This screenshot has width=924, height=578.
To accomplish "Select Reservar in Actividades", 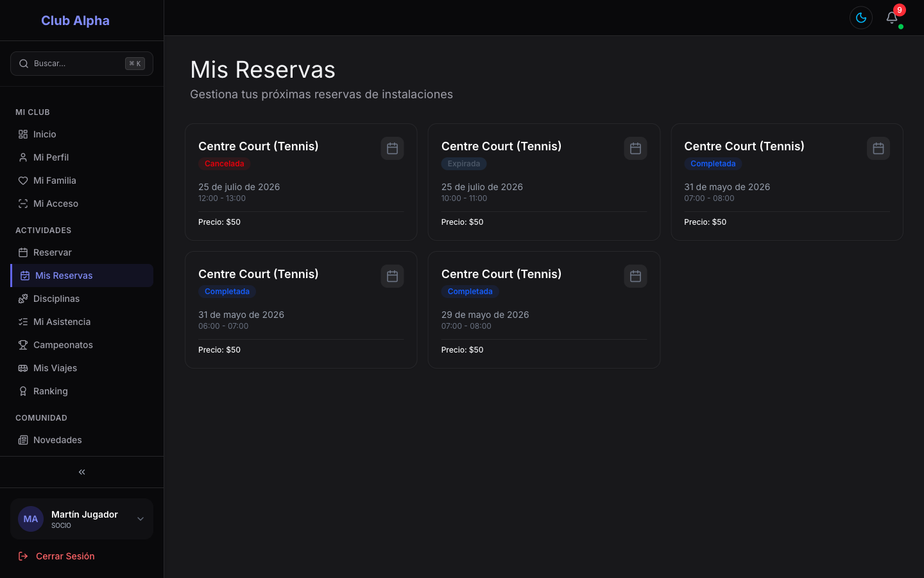I will (x=81, y=252).
